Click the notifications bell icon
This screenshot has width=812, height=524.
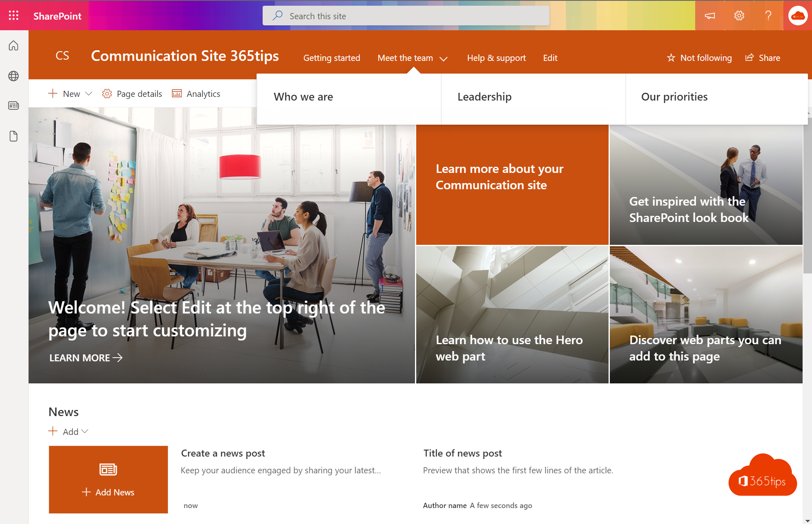point(709,16)
